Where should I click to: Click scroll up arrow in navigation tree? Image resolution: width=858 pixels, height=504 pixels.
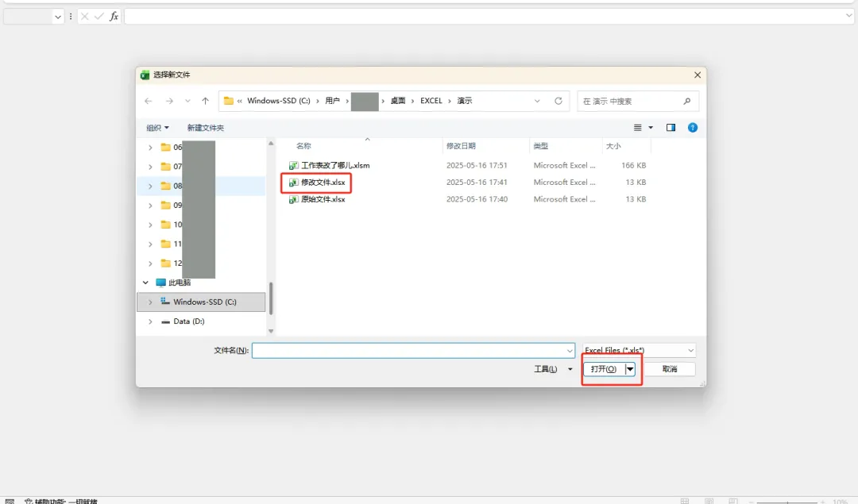coord(271,144)
